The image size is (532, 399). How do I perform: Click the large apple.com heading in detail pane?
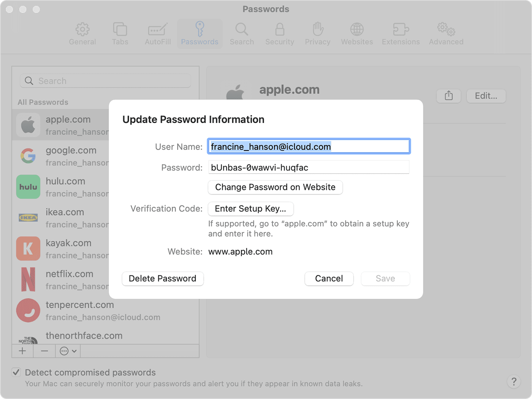click(290, 90)
